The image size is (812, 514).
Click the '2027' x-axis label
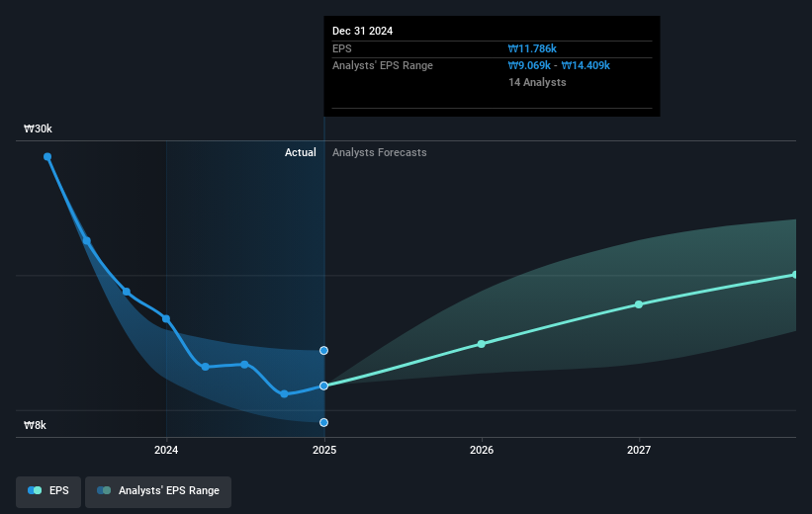point(639,450)
